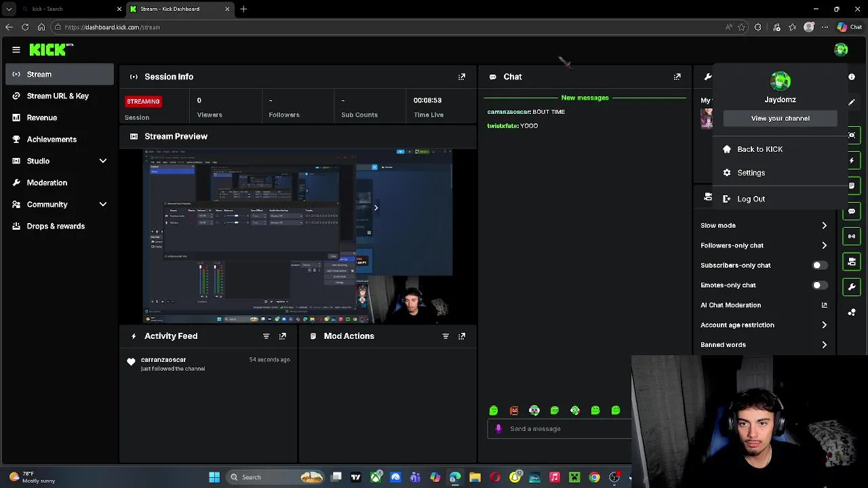
Task: Click carranzaoscar in the Activity Feed
Action: 163,360
